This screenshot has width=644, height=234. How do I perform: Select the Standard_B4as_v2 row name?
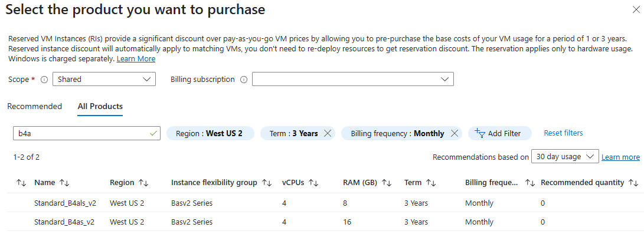point(64,222)
